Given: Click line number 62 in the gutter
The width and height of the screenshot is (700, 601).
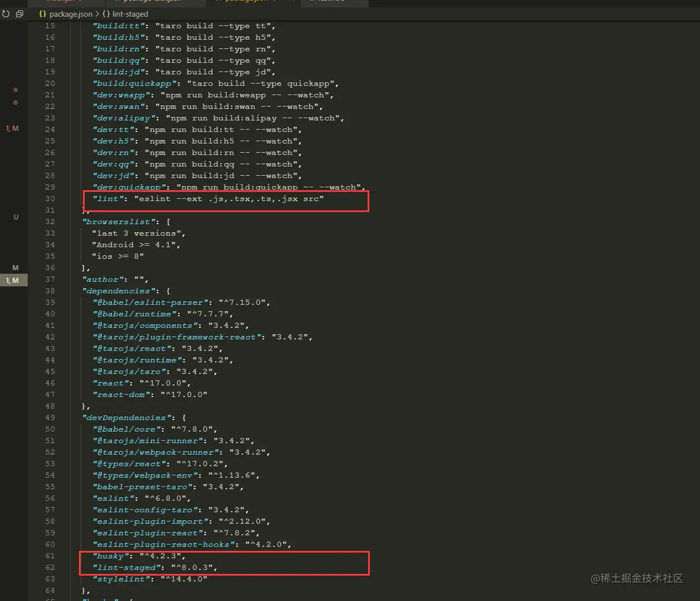Looking at the screenshot, I should click(x=50, y=568).
